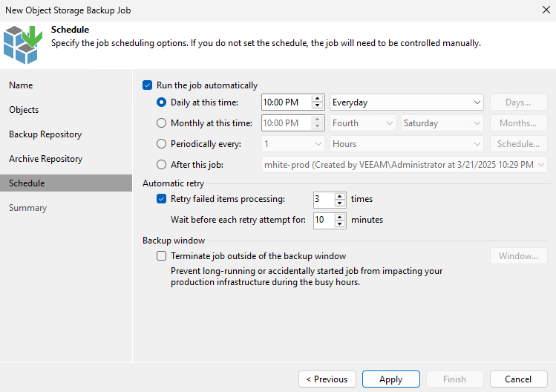
Task: Decrease retry count with down arrow
Action: (x=340, y=203)
